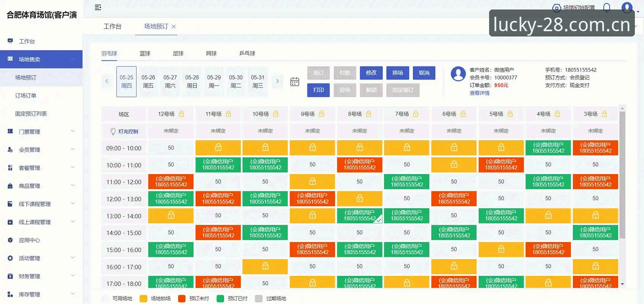Open the notification bell

pyautogui.click(x=607, y=7)
